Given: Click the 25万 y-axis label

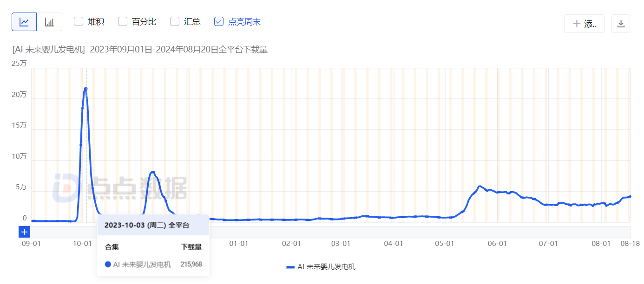Looking at the screenshot, I should coord(20,64).
